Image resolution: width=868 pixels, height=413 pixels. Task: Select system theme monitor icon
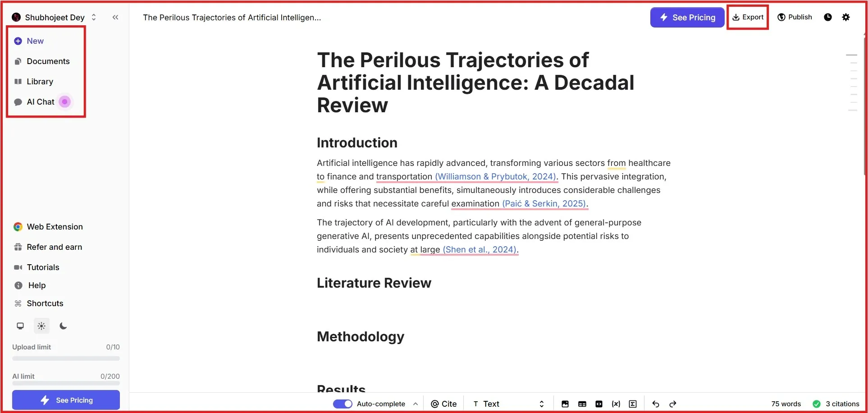20,326
